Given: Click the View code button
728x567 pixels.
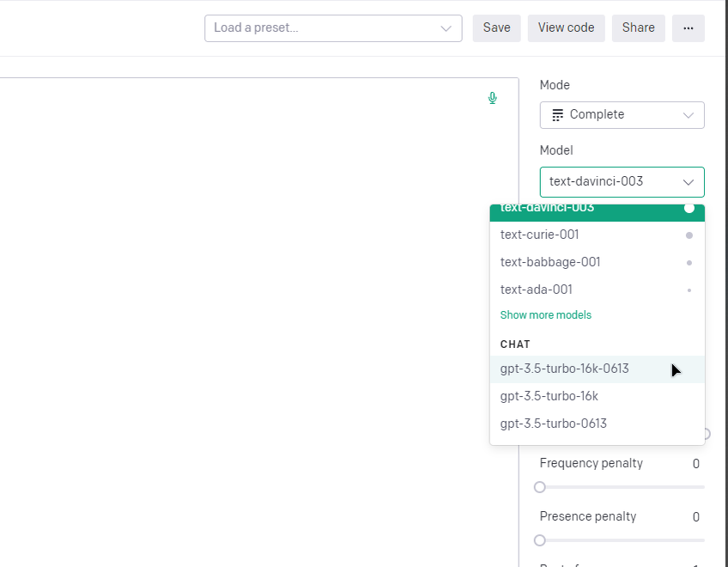Looking at the screenshot, I should coord(566,28).
